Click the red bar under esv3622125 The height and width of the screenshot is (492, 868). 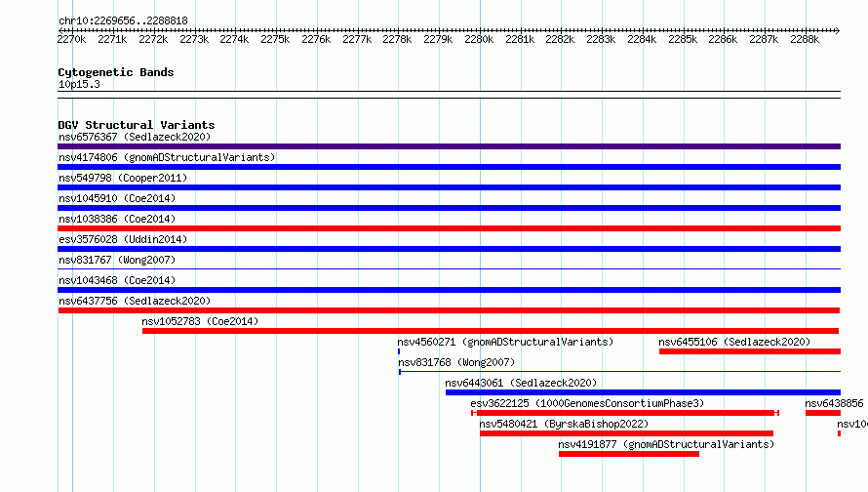pyautogui.click(x=625, y=413)
